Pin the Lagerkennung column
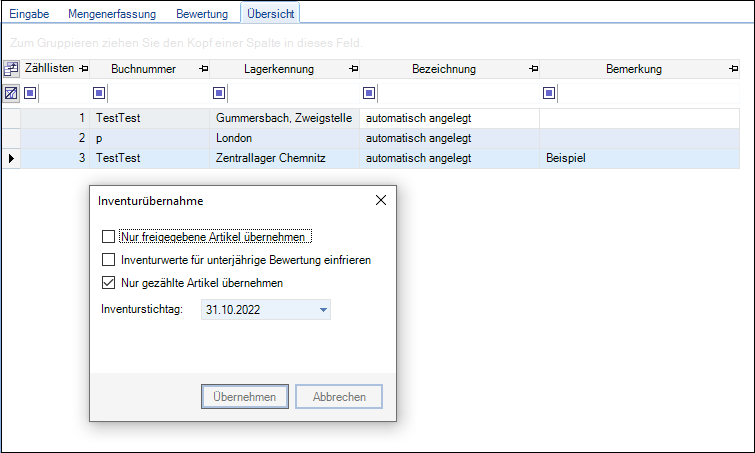This screenshot has width=755, height=453. coord(353,69)
